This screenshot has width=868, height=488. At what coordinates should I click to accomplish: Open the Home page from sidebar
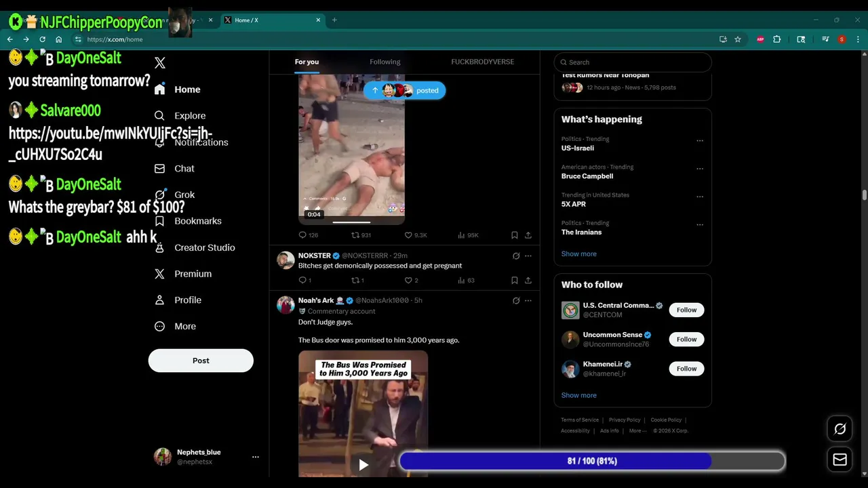pyautogui.click(x=178, y=89)
